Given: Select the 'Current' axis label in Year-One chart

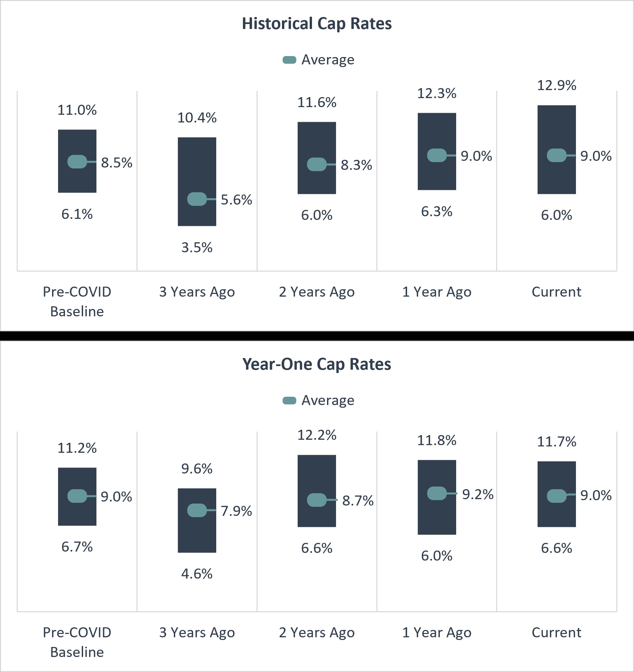Looking at the screenshot, I should coord(556,632).
